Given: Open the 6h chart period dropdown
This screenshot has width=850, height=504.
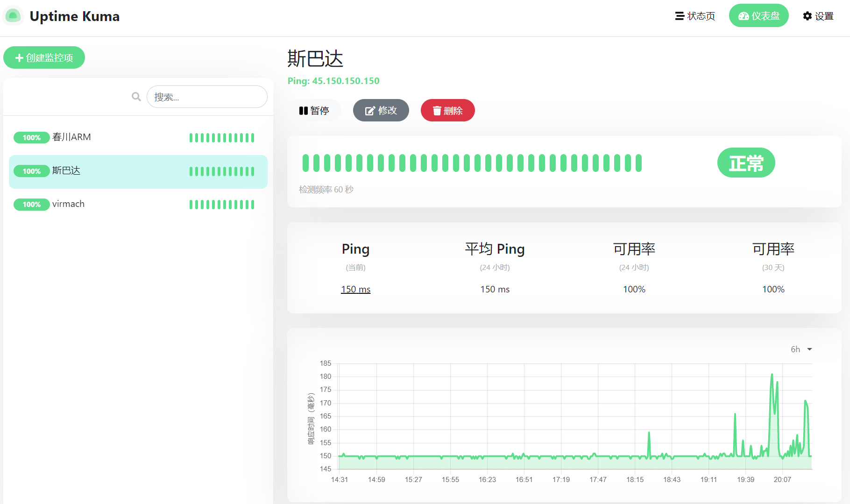Looking at the screenshot, I should [801, 349].
